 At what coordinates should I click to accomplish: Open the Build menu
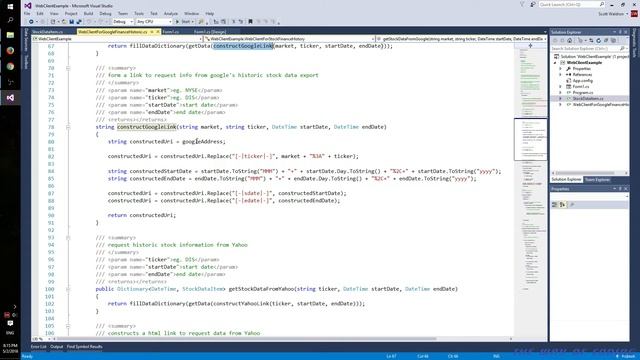click(88, 13)
